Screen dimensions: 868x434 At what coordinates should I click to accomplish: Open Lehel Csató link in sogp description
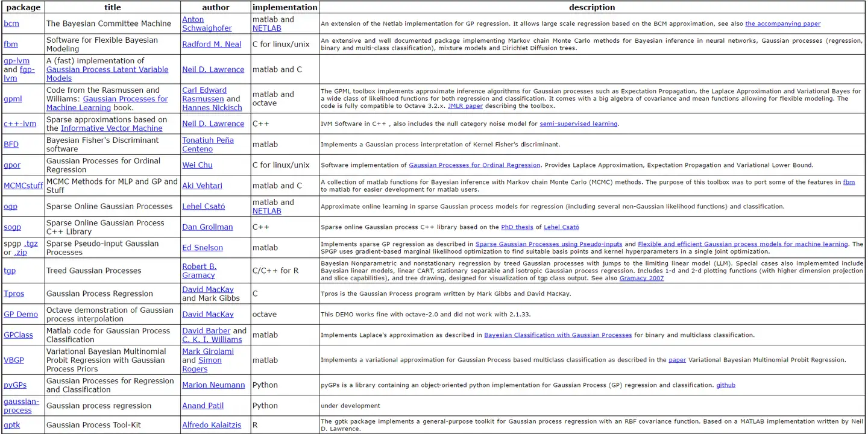[561, 227]
